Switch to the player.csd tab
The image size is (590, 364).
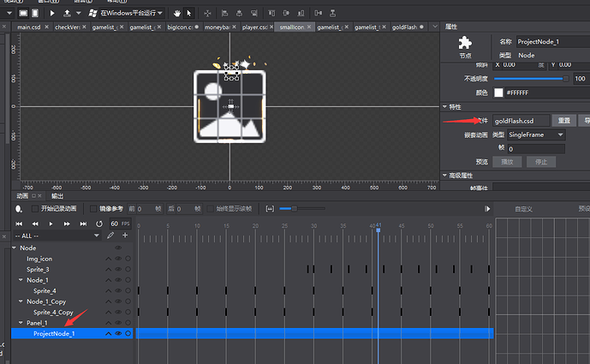click(254, 27)
